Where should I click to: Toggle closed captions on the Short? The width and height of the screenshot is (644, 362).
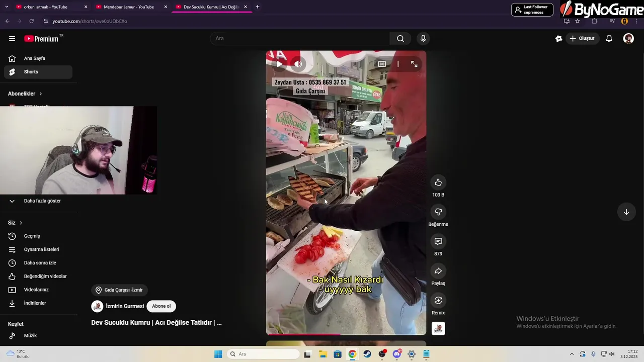click(x=382, y=64)
